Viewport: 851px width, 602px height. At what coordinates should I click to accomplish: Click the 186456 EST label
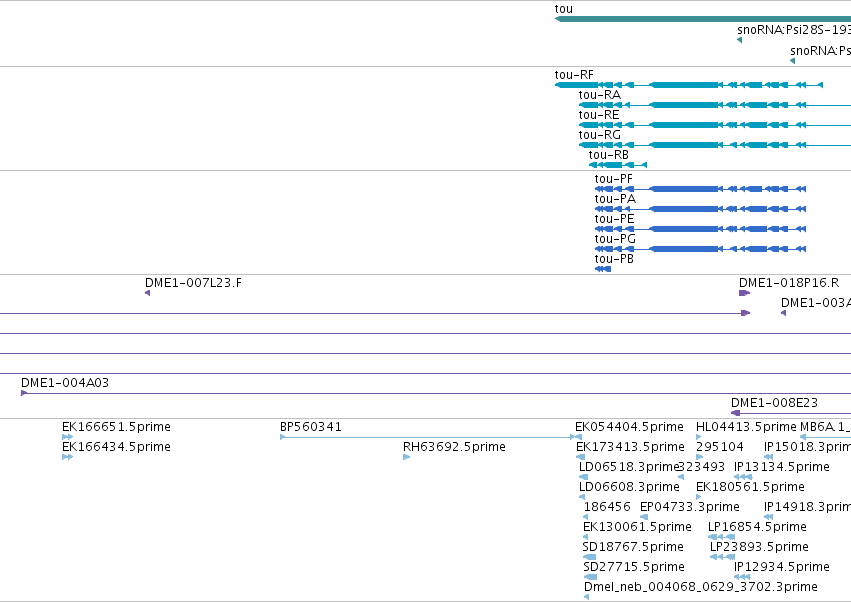coord(607,508)
